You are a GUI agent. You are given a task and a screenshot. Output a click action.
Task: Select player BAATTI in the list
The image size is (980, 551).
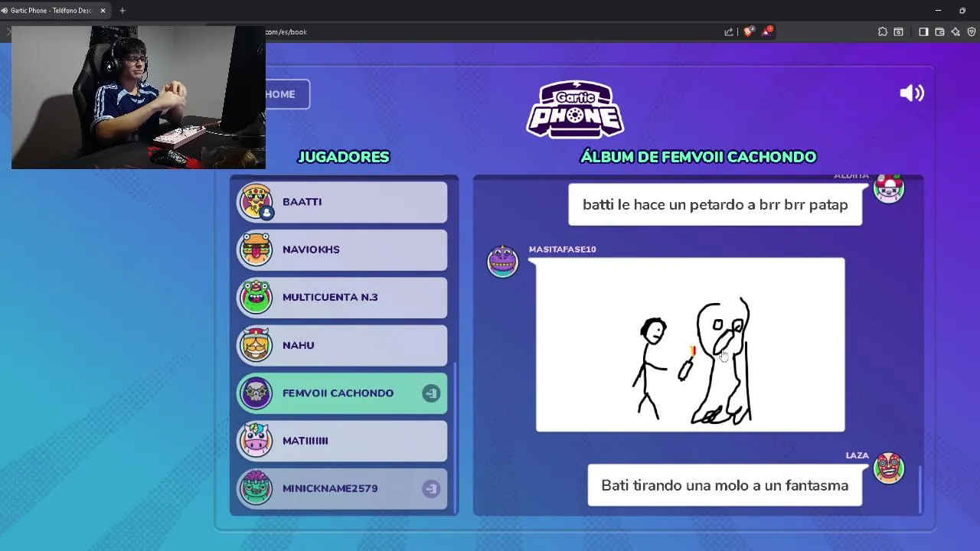[x=342, y=202]
